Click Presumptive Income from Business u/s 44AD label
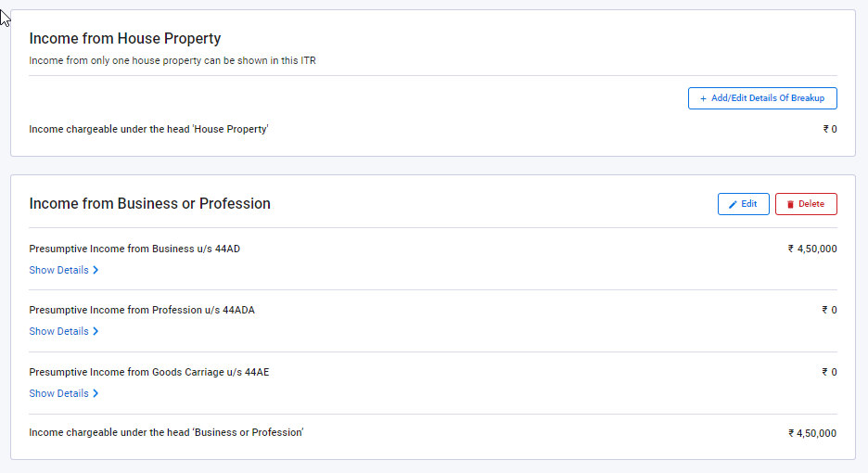 (134, 249)
